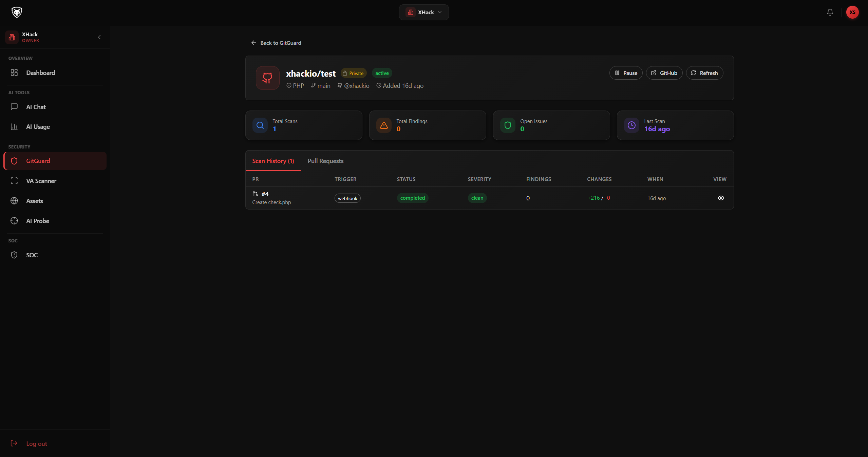Select GitGuard in the sidebar
868x457 pixels.
(x=55, y=161)
